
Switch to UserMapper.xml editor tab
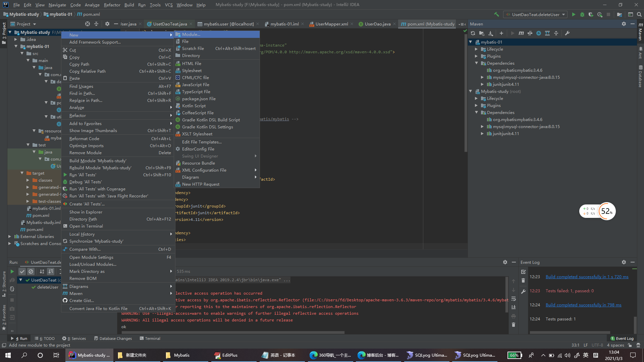[331, 24]
